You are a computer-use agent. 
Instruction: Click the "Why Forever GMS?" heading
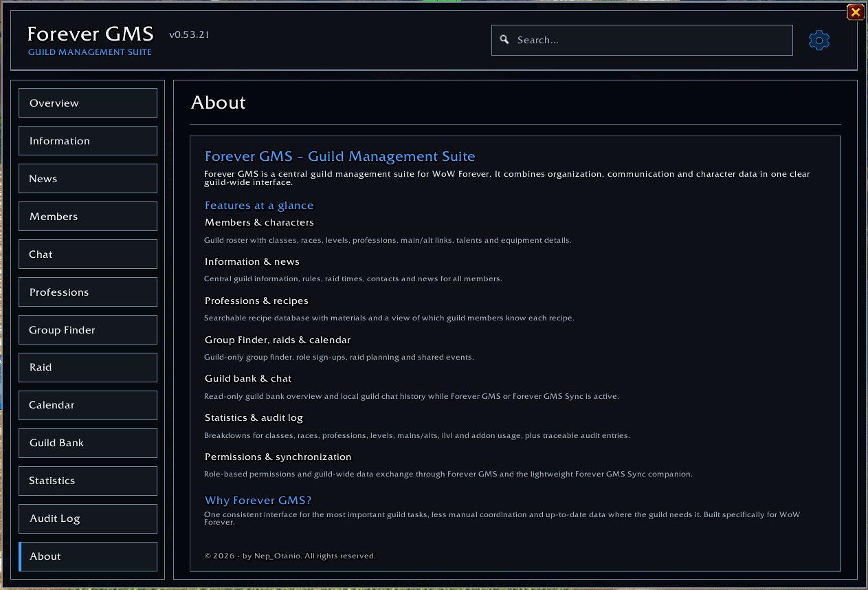point(258,501)
